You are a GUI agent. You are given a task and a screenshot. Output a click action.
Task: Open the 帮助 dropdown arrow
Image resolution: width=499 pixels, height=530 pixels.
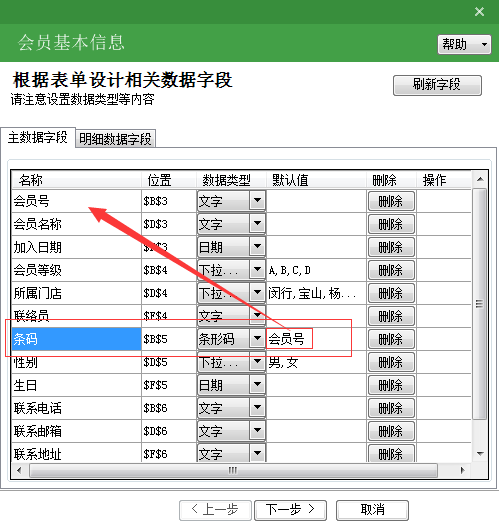(x=484, y=44)
